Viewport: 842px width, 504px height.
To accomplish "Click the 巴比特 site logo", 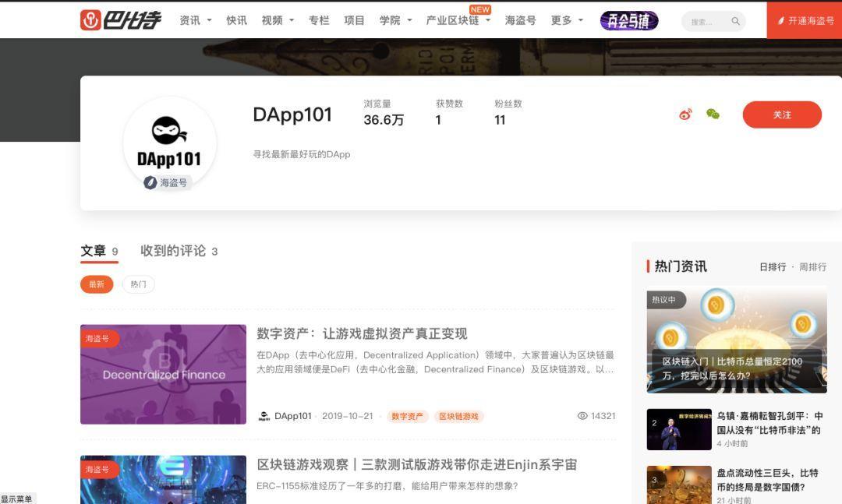I will (120, 19).
